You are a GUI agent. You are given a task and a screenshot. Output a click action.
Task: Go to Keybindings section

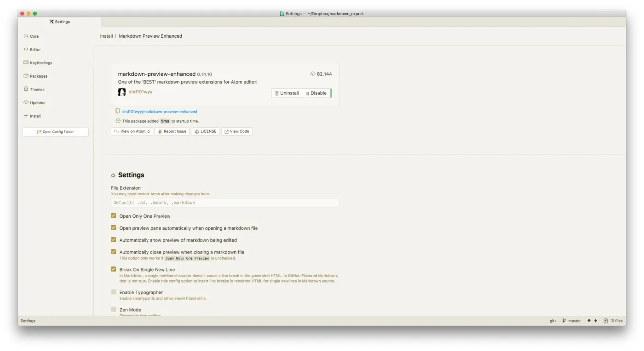pyautogui.click(x=38, y=63)
